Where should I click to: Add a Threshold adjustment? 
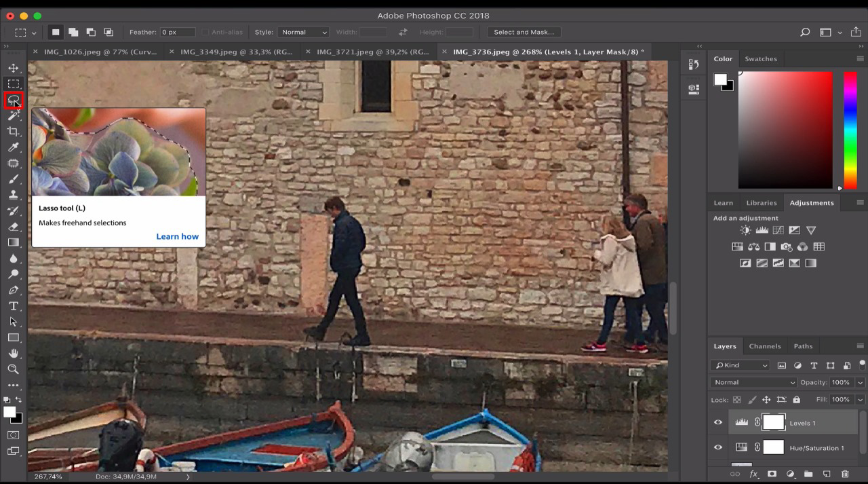(x=778, y=263)
